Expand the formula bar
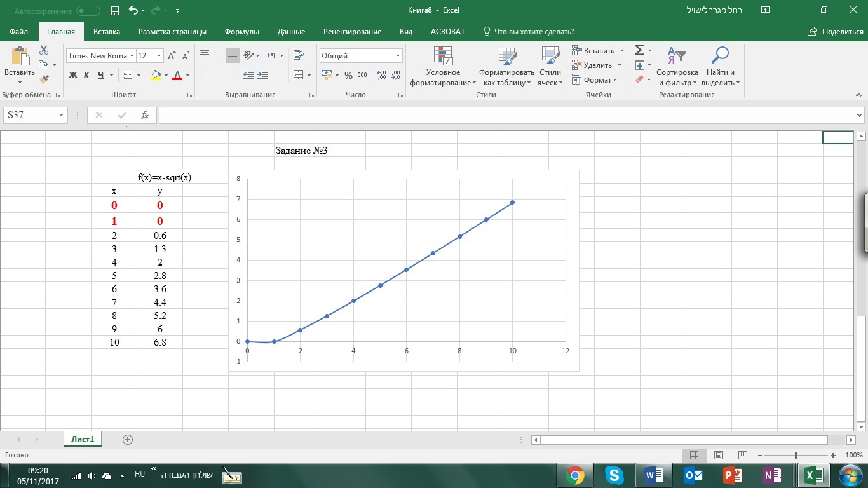 coord(860,115)
